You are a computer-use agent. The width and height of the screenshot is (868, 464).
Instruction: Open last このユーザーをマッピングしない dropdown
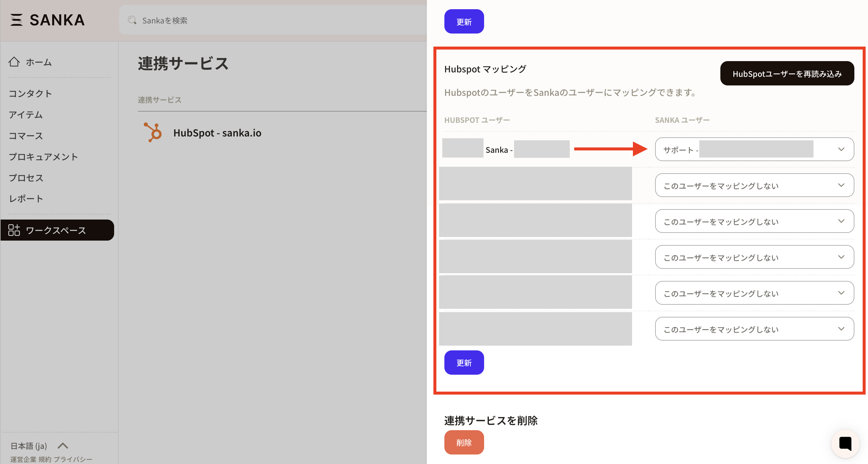point(754,329)
